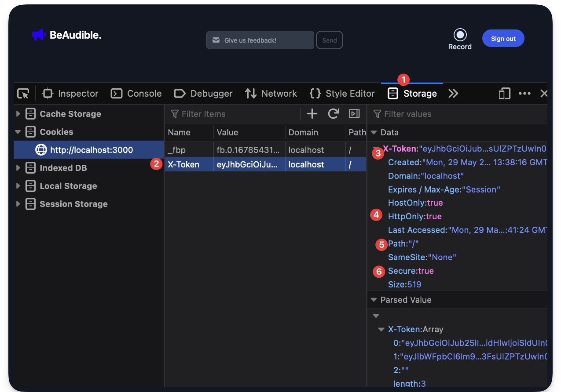Switch to the Console tab
This screenshot has height=392, width=561.
[x=136, y=93]
